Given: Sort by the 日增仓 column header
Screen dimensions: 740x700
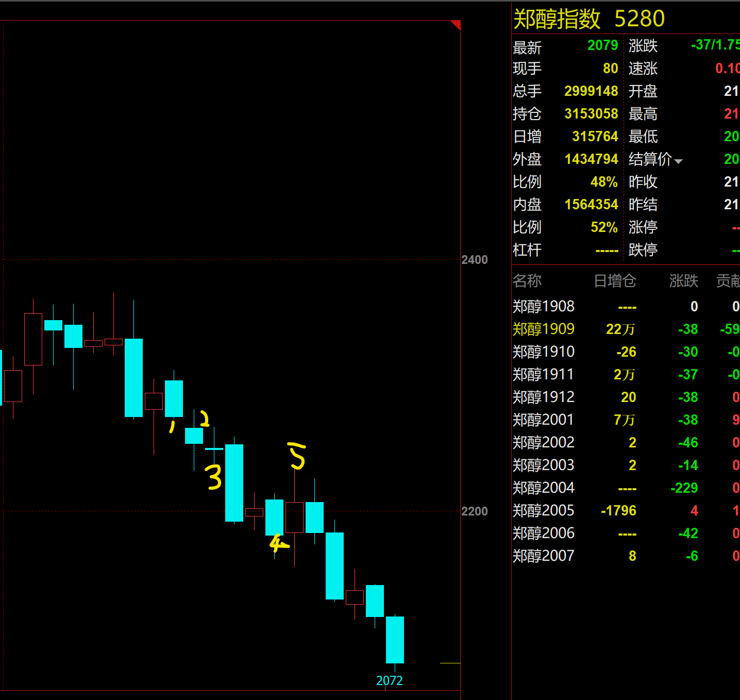Looking at the screenshot, I should (x=615, y=281).
